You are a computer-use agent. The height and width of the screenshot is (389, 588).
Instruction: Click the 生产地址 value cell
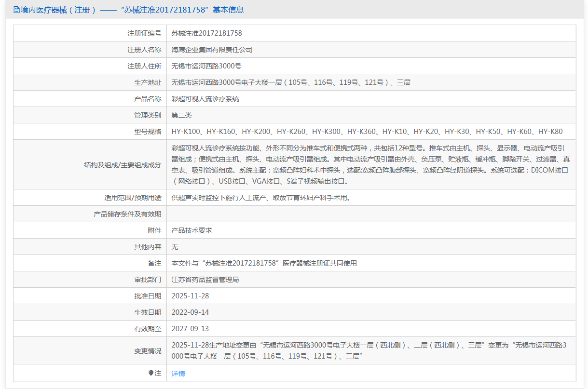tap(291, 82)
